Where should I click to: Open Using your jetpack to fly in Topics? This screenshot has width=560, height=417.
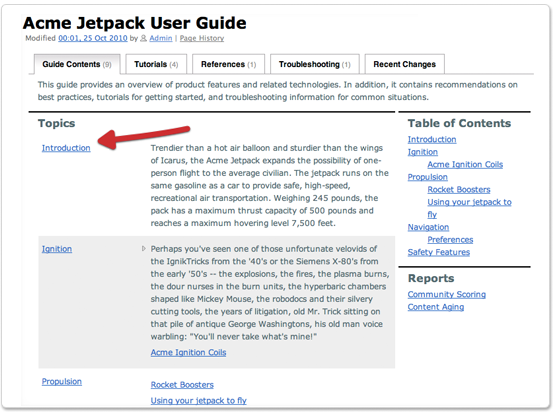click(x=199, y=401)
